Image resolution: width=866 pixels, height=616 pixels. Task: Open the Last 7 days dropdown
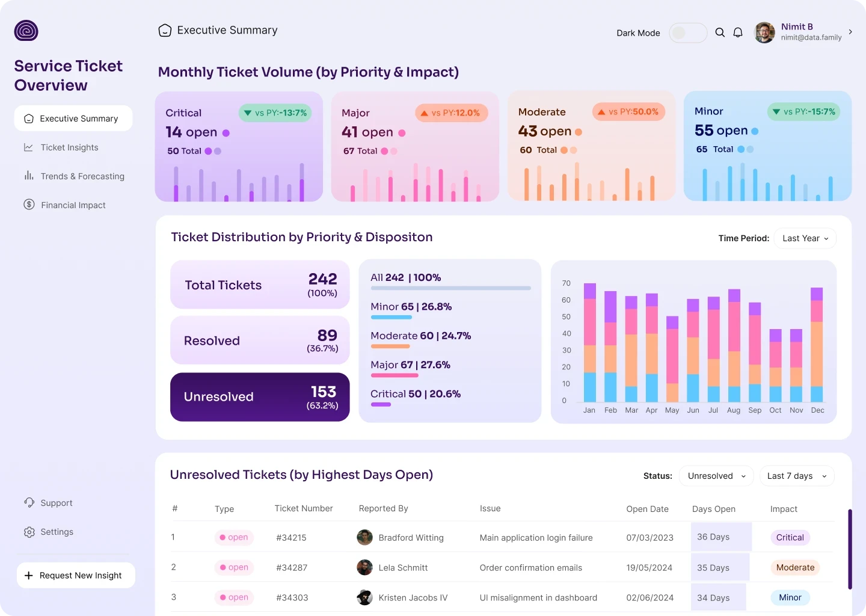(797, 476)
